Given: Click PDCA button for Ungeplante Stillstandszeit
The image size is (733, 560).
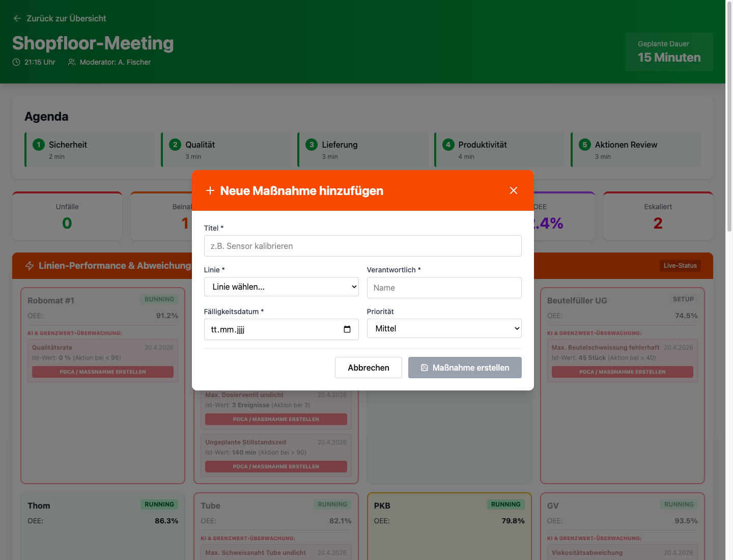Looking at the screenshot, I should 275,466.
